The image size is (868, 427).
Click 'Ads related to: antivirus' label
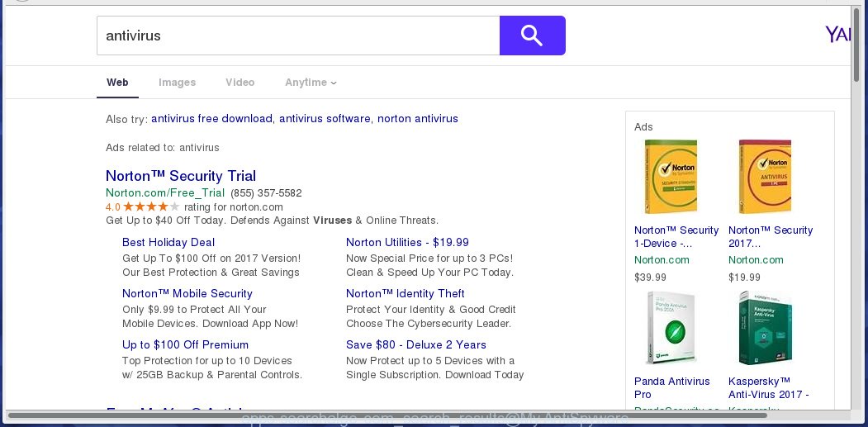(163, 147)
